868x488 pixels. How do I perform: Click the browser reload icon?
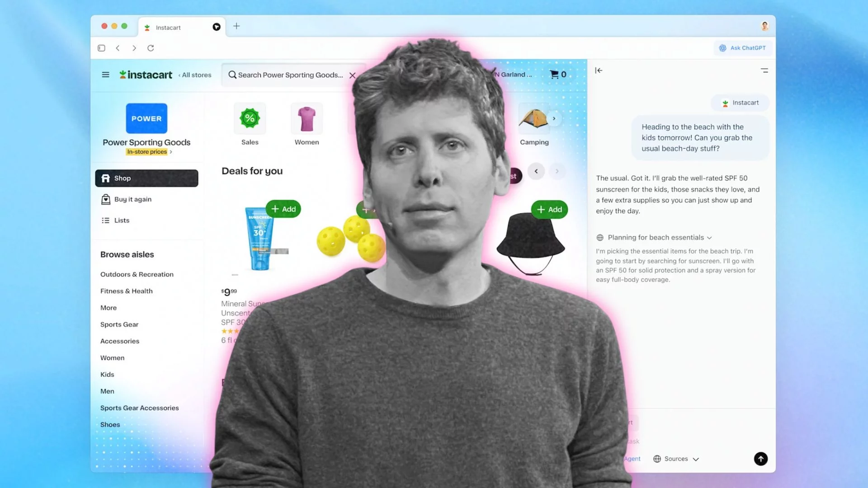tap(151, 48)
